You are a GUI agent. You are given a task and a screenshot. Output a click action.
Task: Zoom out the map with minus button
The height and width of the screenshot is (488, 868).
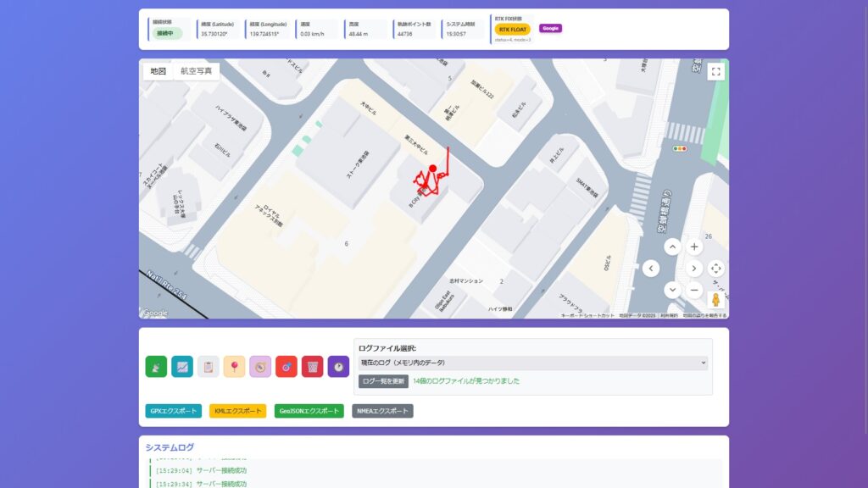click(694, 290)
